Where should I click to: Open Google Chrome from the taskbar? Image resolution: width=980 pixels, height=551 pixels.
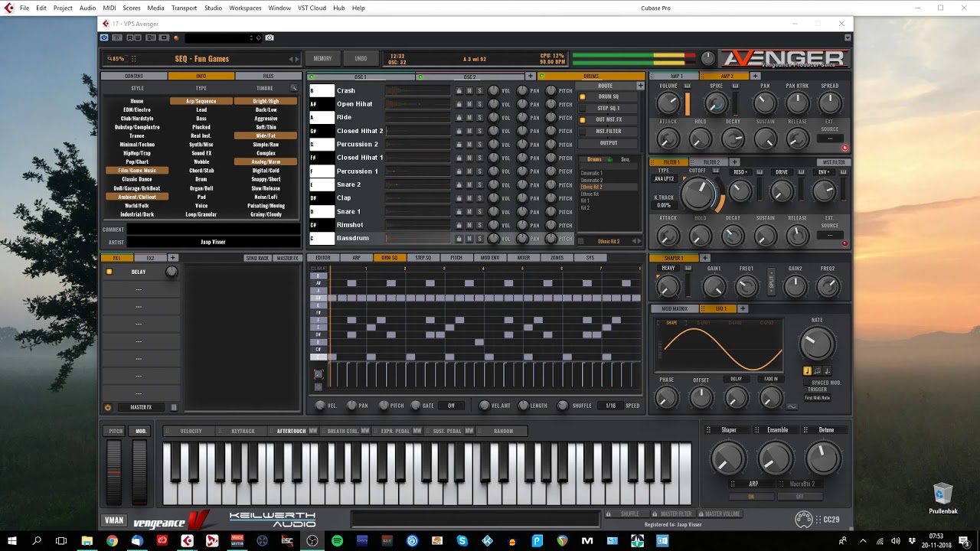(112, 540)
